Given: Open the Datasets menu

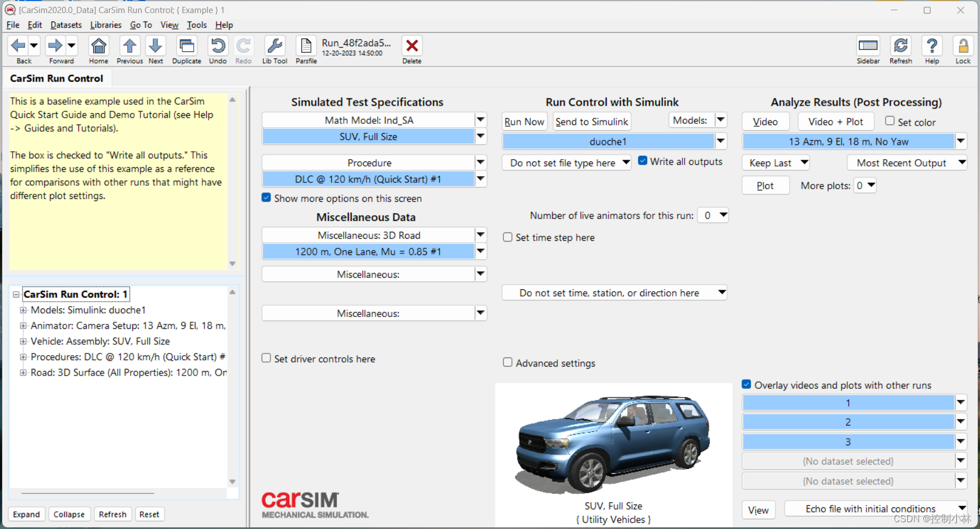Looking at the screenshot, I should point(66,25).
